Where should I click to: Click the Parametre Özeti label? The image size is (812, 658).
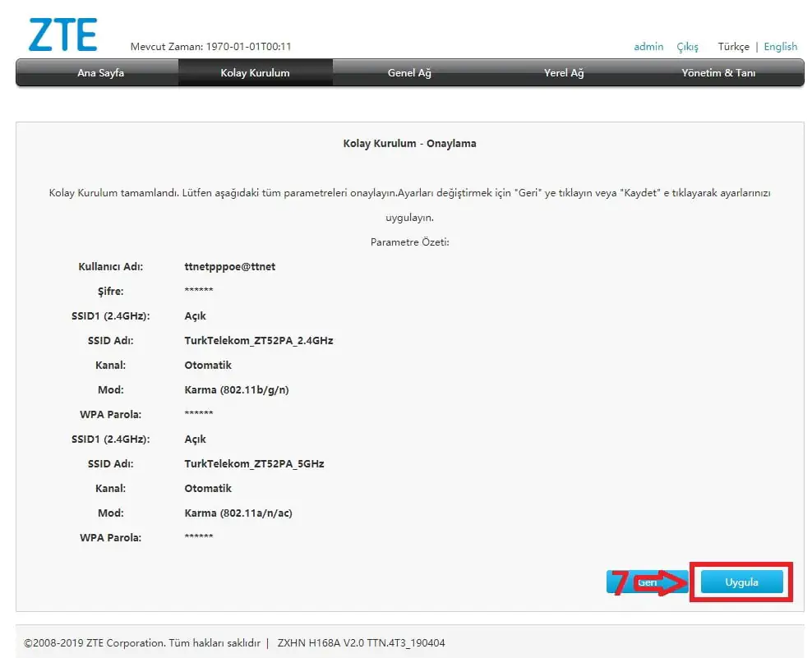pyautogui.click(x=409, y=242)
